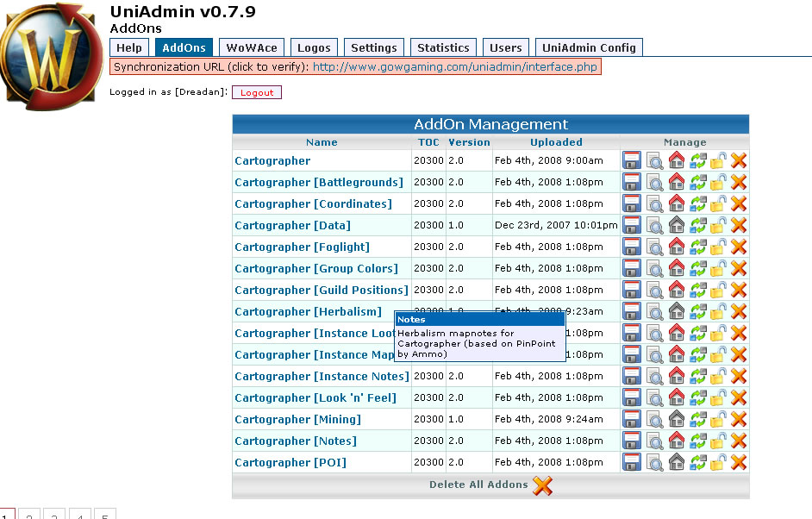The width and height of the screenshot is (812, 519).
Task: Click orange X delete icon for Cartographer [POI]
Action: (739, 463)
